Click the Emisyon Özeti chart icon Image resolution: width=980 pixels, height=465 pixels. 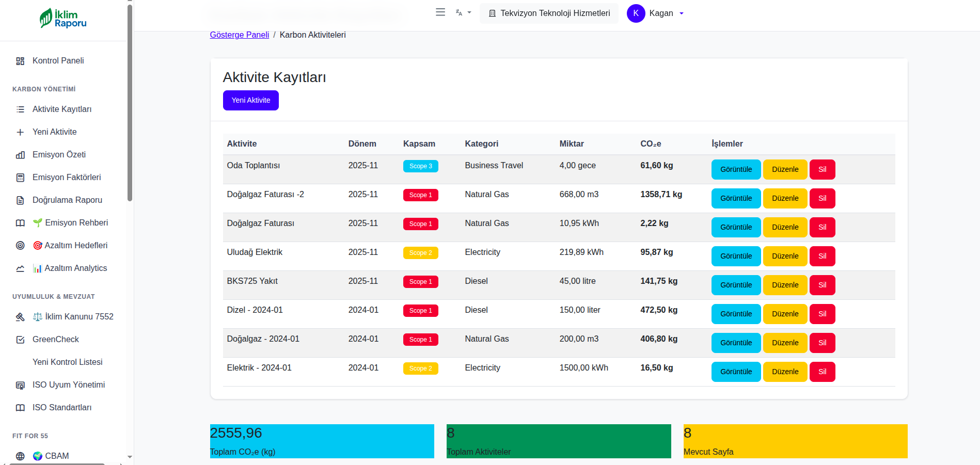point(20,155)
